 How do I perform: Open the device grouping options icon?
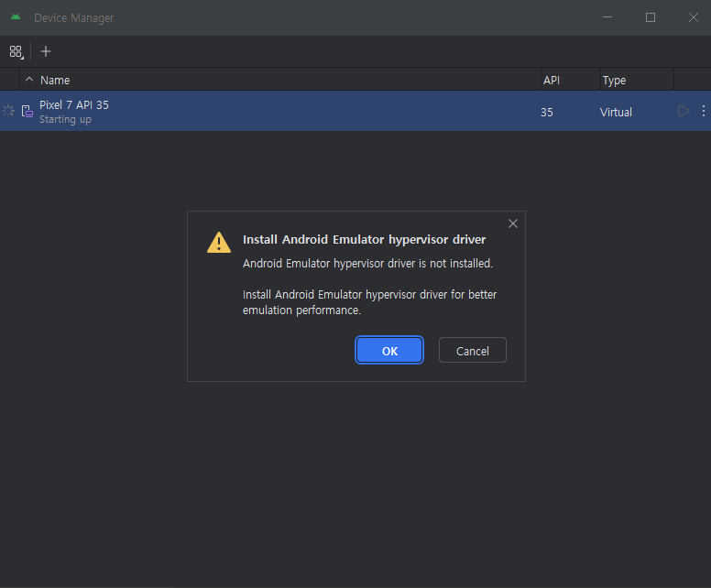pyautogui.click(x=16, y=51)
